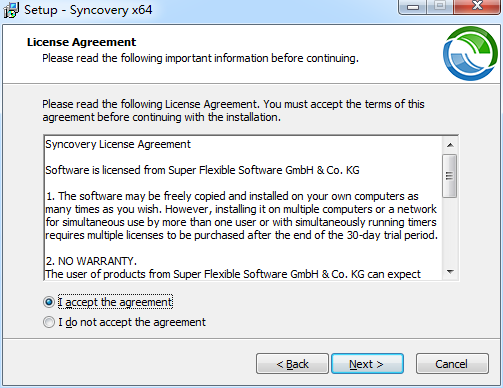Screen dimensions: 503x388
Task: Go back with the < Back button
Action: [292, 364]
